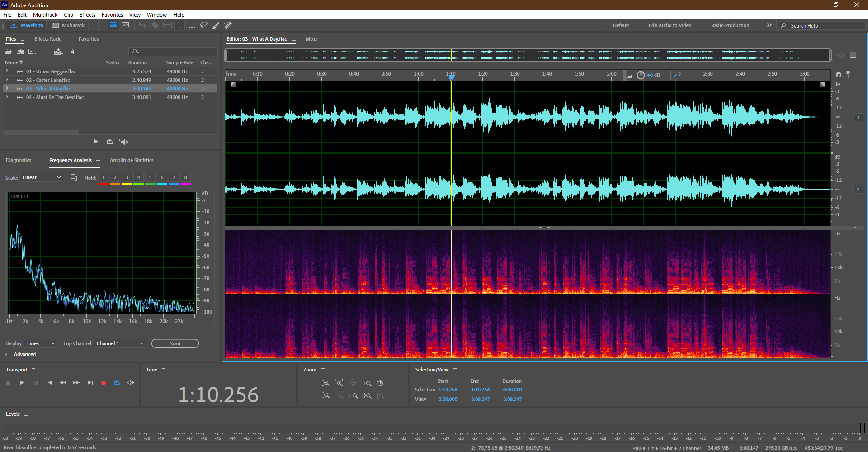The image size is (868, 452).
Task: Select Edit Audio to Video workspace
Action: [x=670, y=25]
